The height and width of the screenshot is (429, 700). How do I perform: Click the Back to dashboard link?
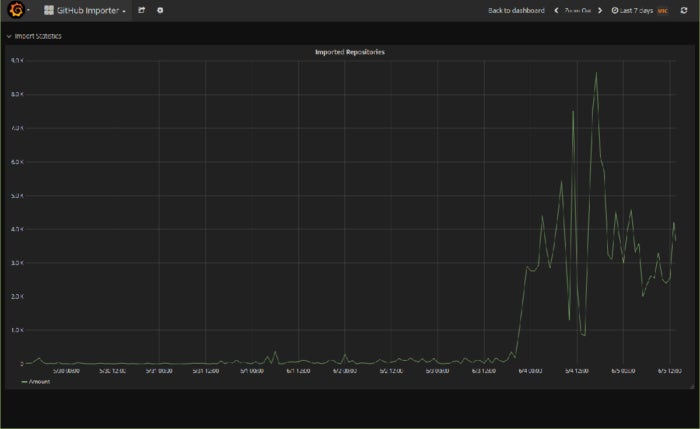516,10
